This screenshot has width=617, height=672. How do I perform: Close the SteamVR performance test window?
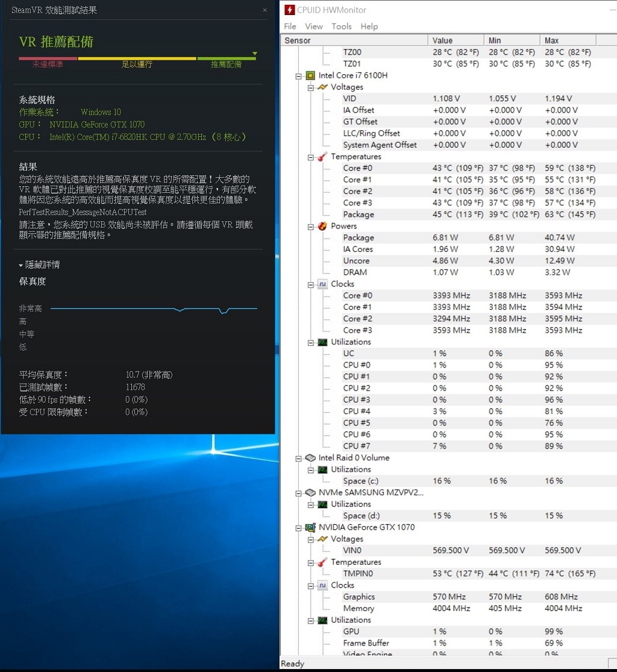265,10
